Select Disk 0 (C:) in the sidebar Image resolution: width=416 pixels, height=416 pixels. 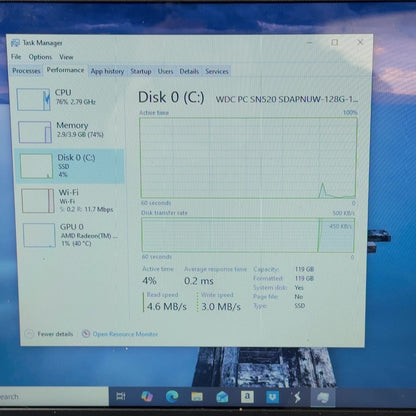(x=69, y=166)
